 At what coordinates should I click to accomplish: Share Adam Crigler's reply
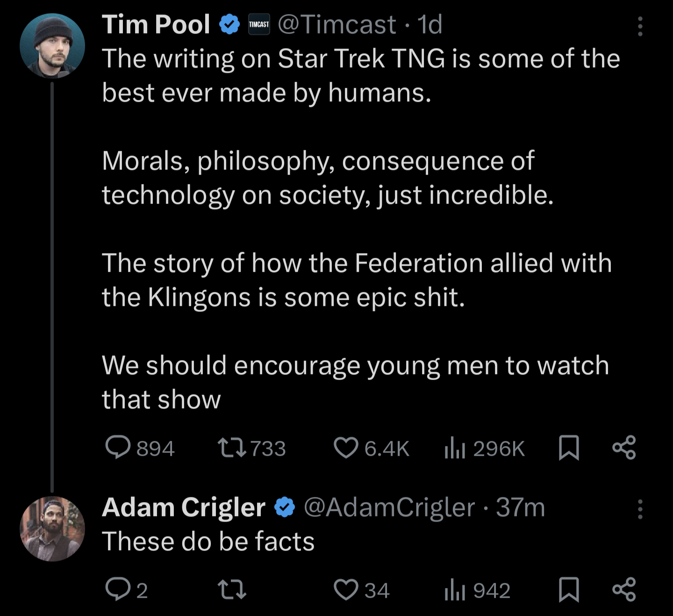click(x=624, y=589)
